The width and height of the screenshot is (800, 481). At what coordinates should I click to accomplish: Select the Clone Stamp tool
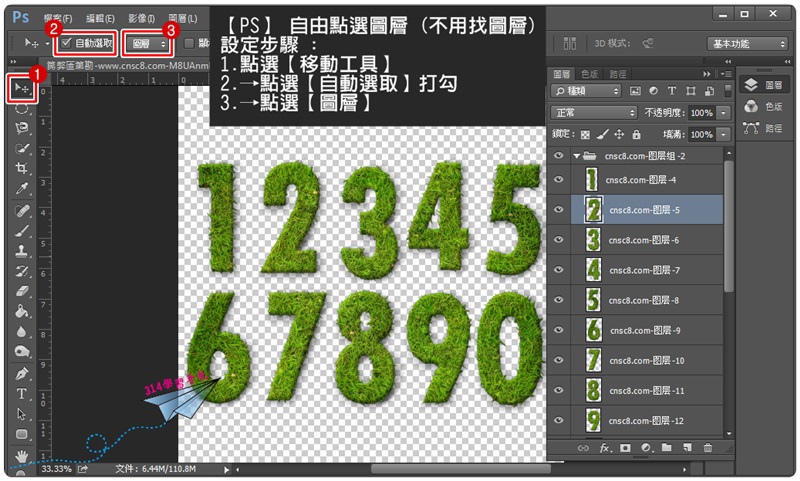[21, 250]
